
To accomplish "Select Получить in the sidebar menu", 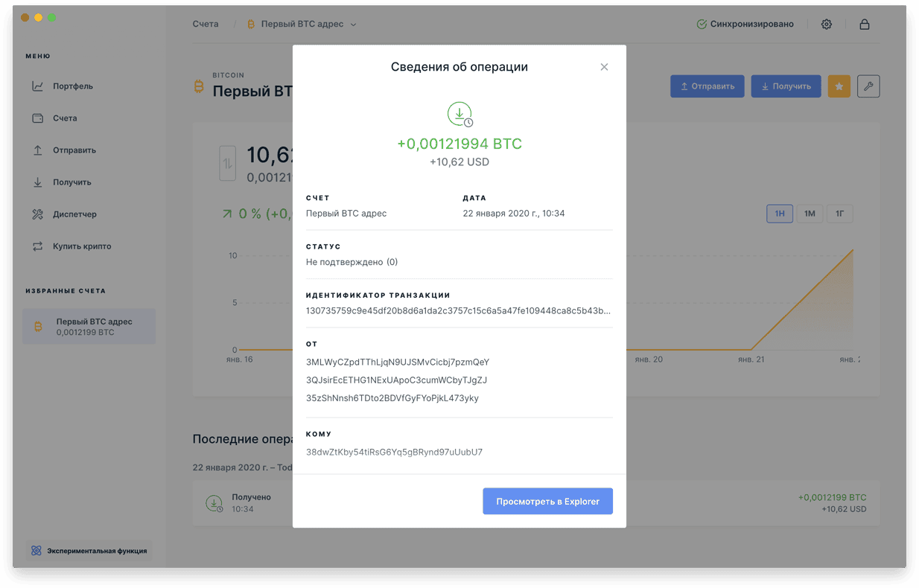I will 72,182.
